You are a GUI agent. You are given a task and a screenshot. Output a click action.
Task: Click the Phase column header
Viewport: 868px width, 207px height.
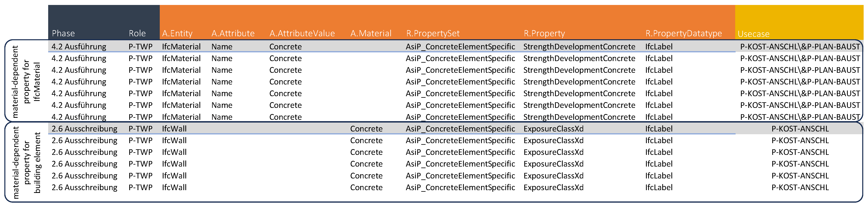63,33
